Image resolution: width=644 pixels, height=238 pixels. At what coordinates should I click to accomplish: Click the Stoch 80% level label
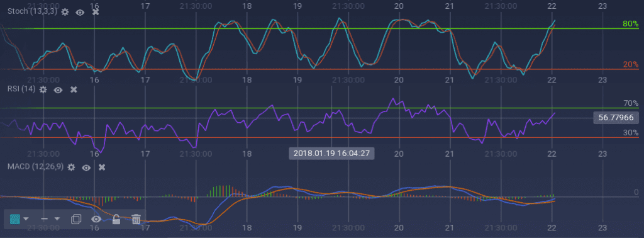[x=630, y=24]
